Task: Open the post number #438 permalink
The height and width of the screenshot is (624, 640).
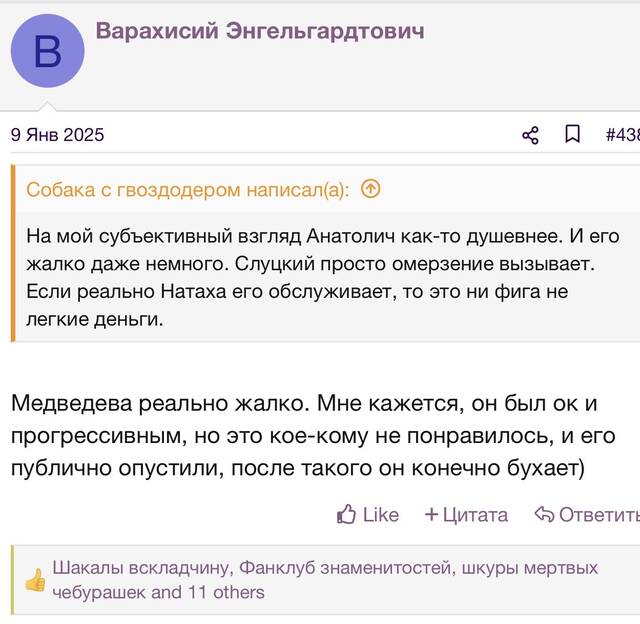Action: 623,135
